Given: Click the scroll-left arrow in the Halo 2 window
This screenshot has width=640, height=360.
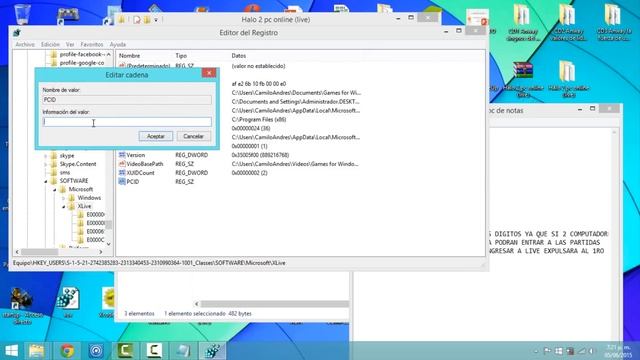Looking at the screenshot, I should coord(197,304).
